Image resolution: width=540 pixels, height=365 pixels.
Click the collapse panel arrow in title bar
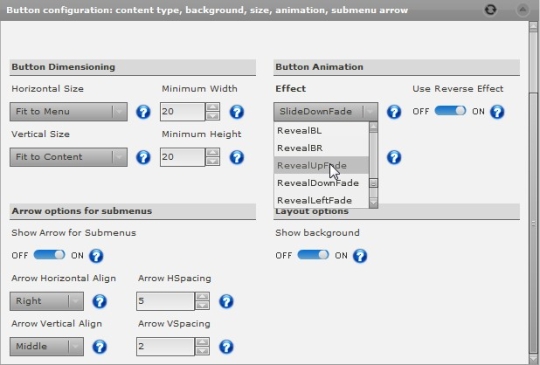tap(522, 10)
